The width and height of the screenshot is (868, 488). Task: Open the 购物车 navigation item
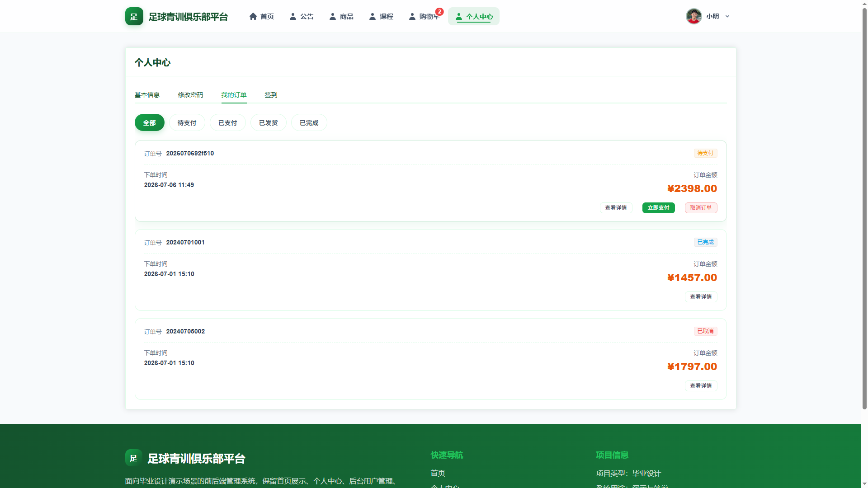(424, 16)
